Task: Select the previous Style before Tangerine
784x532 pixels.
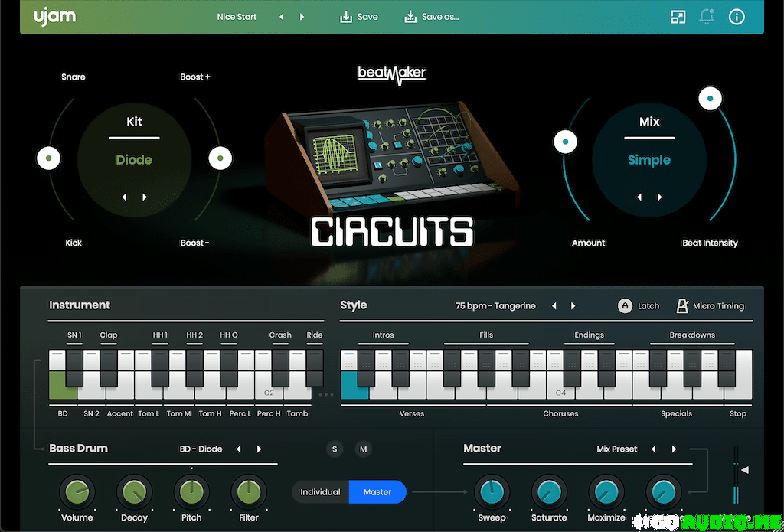Action: (554, 306)
